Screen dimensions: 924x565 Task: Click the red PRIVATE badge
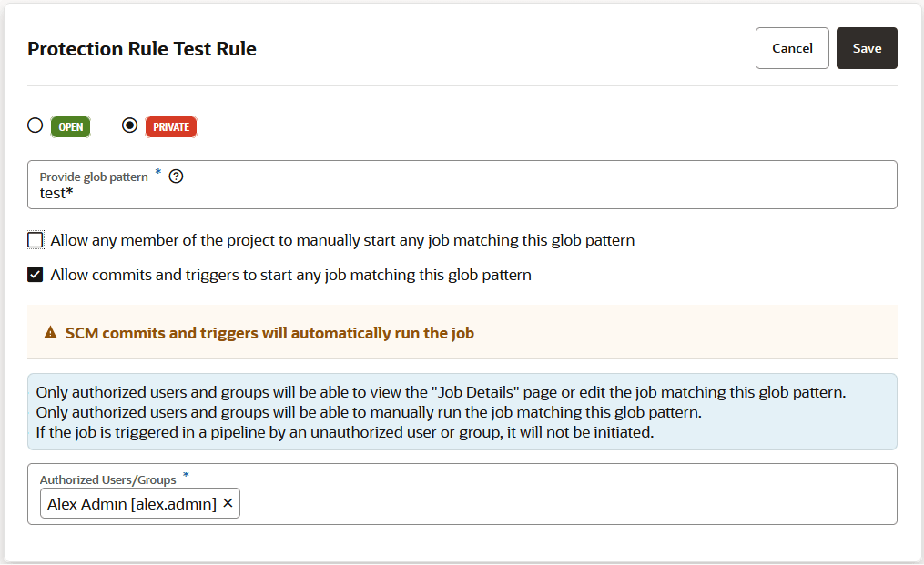(x=171, y=126)
